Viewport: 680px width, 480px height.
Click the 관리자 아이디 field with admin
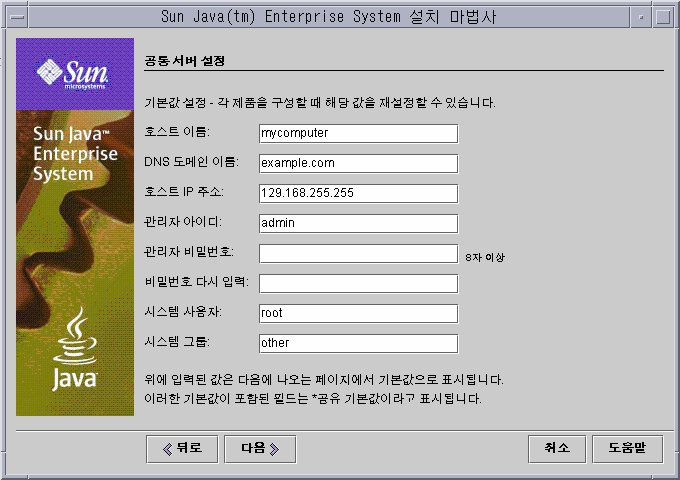coord(358,224)
